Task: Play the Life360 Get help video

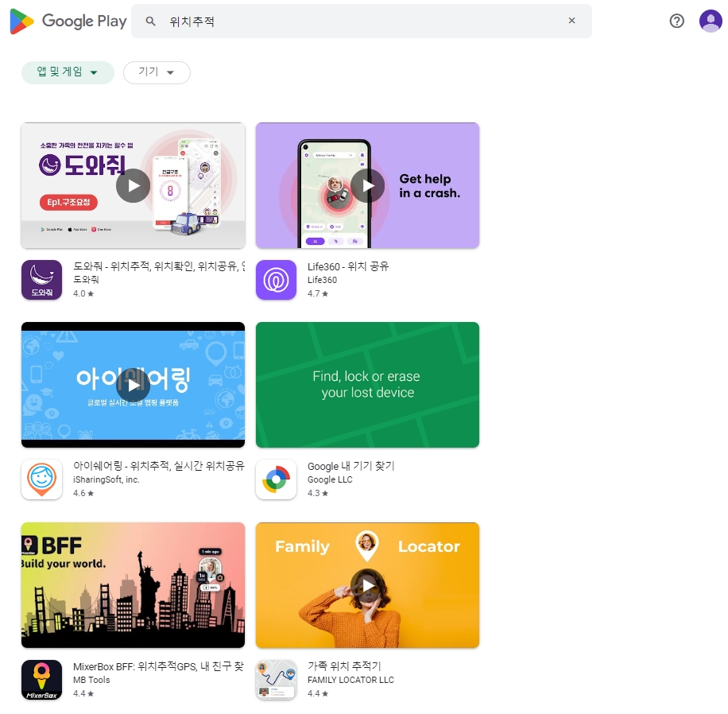Action: [x=368, y=186]
